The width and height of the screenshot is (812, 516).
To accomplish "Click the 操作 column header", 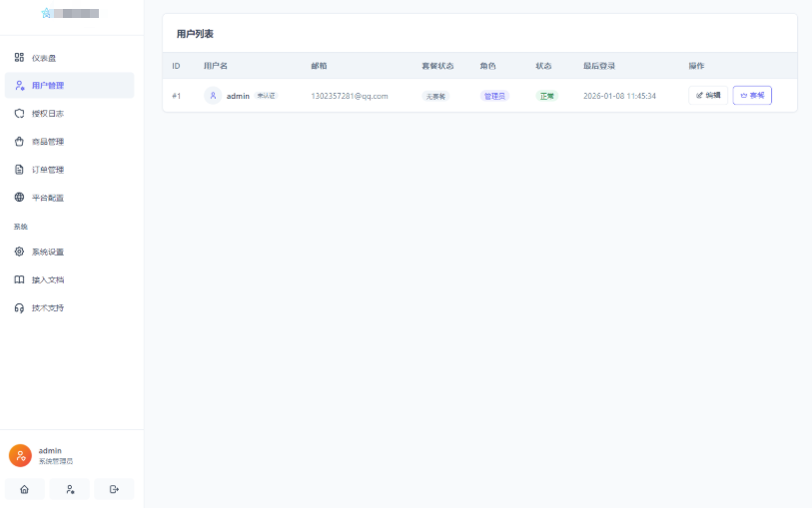I will click(696, 66).
